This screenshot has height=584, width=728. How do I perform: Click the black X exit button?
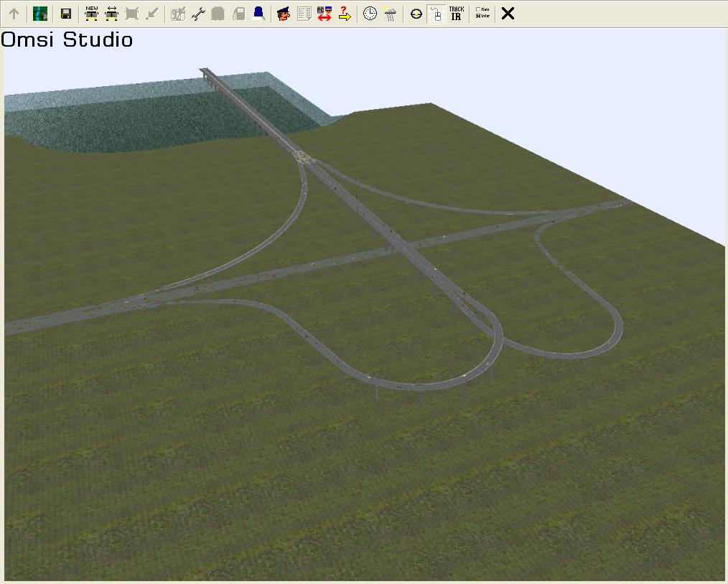[508, 14]
